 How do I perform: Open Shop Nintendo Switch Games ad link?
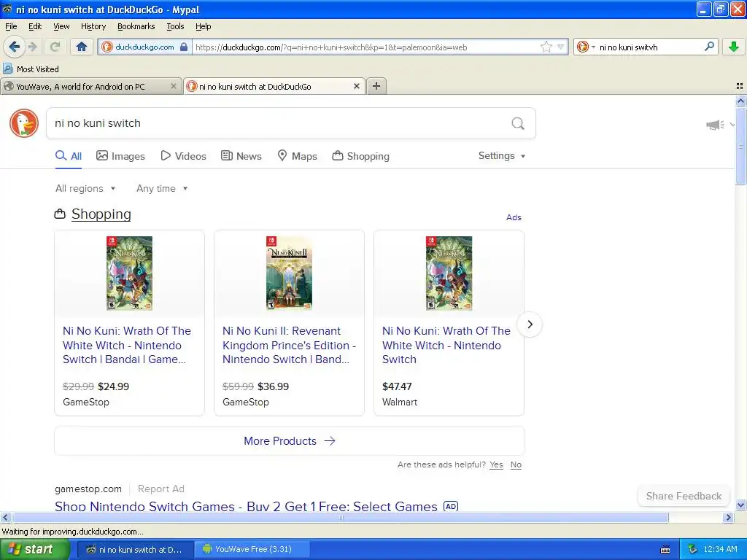(246, 506)
